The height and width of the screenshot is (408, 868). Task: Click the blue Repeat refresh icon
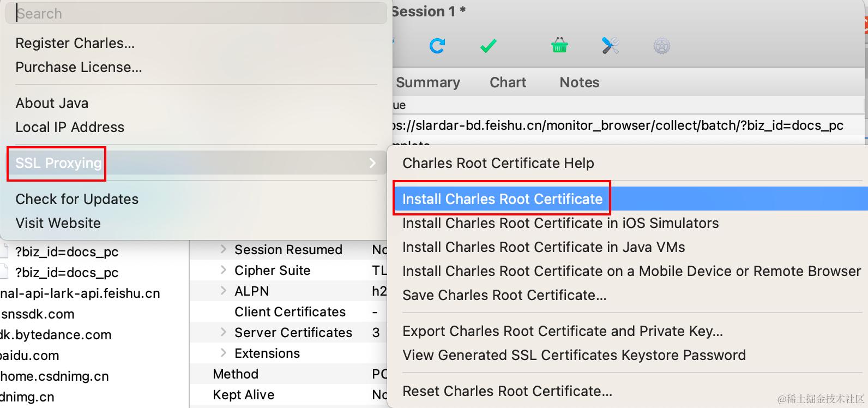tap(437, 46)
